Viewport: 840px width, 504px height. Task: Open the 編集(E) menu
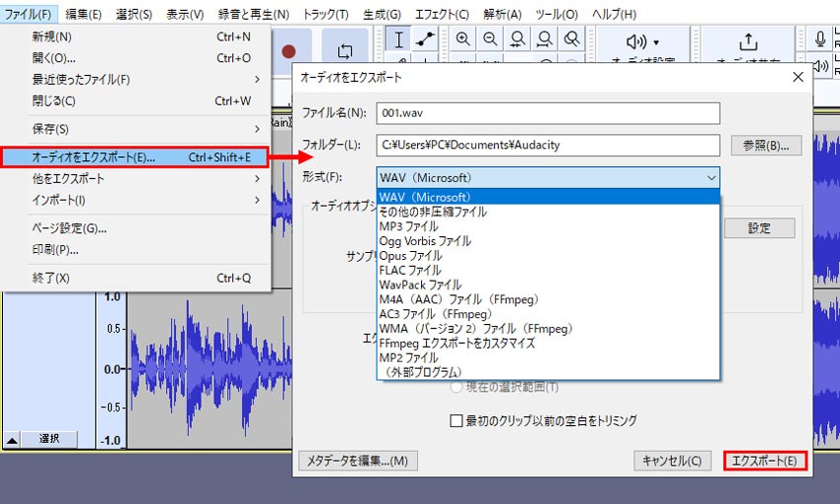[x=83, y=14]
